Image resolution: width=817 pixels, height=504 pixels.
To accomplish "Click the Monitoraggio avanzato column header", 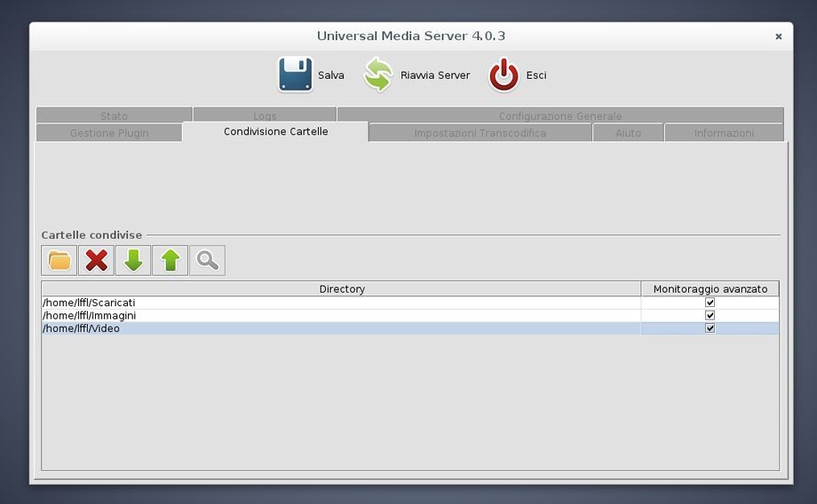I will coord(710,289).
